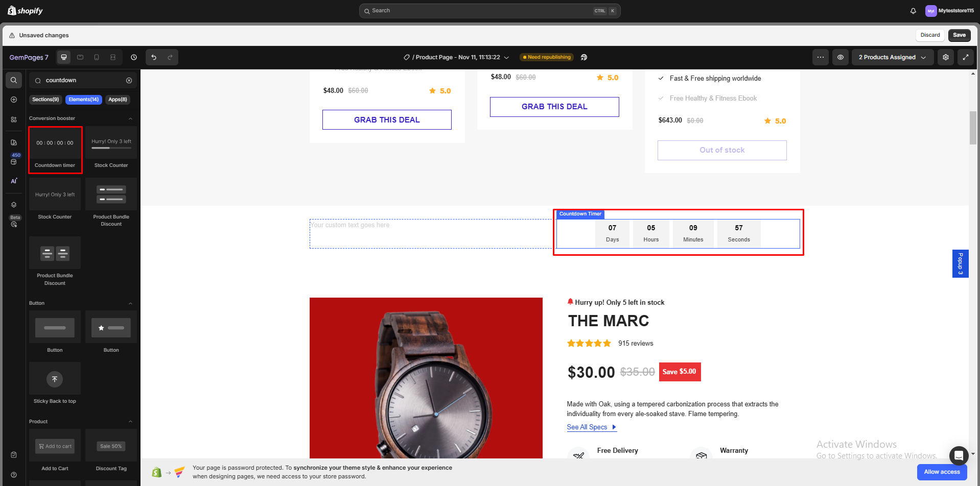The height and width of the screenshot is (486, 980).
Task: Expand the 2 Products Assigned dropdown
Action: pos(892,57)
